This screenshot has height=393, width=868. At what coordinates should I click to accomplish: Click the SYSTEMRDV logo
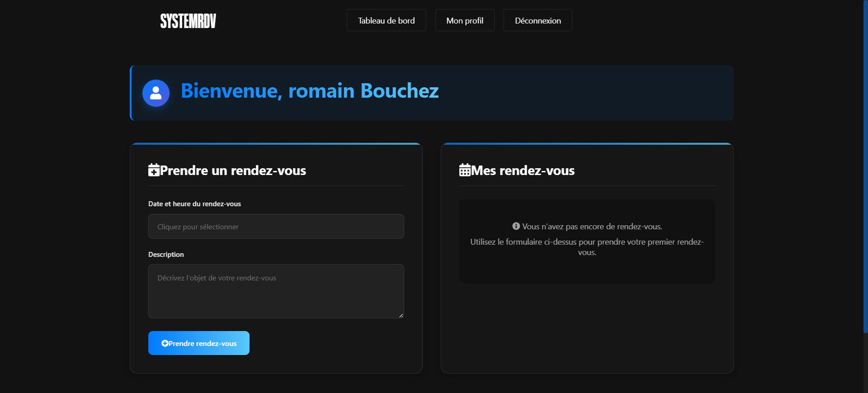pyautogui.click(x=188, y=21)
